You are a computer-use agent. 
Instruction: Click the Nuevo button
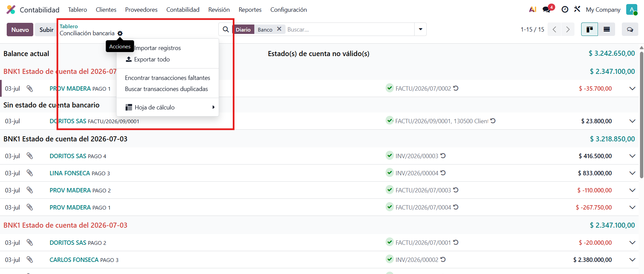[x=20, y=30]
